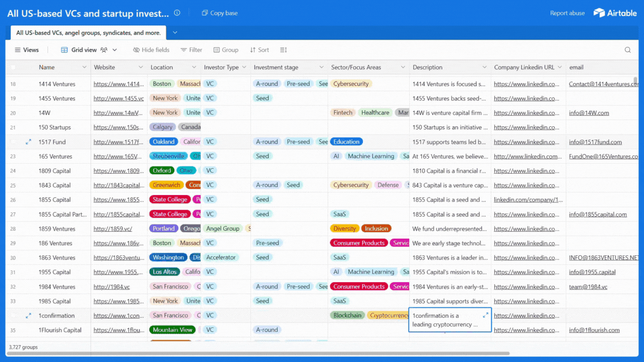644x362 pixels.
Task: Click email team@1984.vc
Action: coord(588,287)
